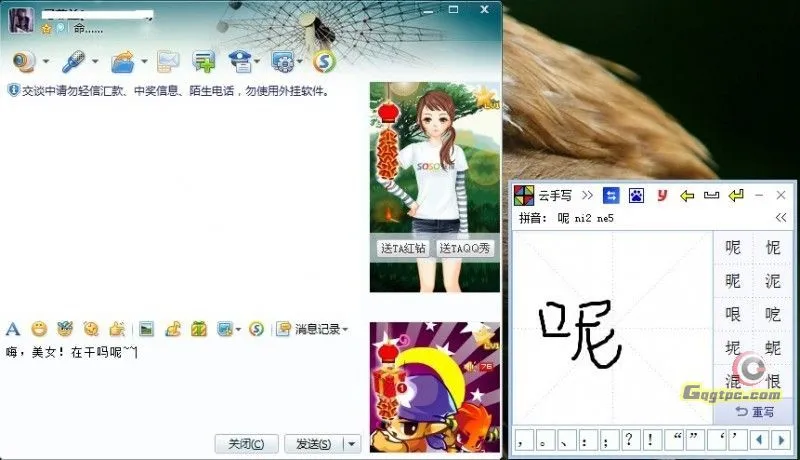Open the report/police hat icon
This screenshot has height=460, width=800.
point(239,61)
